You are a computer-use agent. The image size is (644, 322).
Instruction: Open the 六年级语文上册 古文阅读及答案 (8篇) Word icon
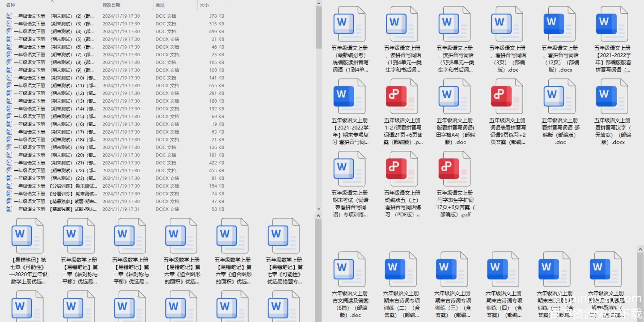pos(349,270)
